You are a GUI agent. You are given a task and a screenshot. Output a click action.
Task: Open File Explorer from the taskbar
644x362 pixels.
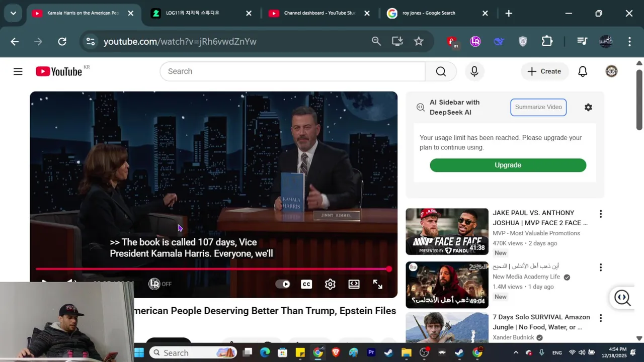406,352
